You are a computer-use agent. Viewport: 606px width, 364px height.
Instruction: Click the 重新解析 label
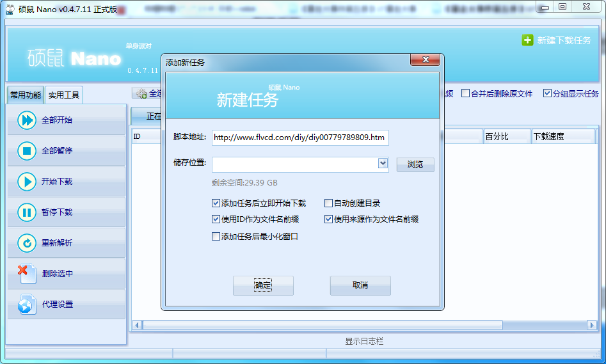point(57,242)
